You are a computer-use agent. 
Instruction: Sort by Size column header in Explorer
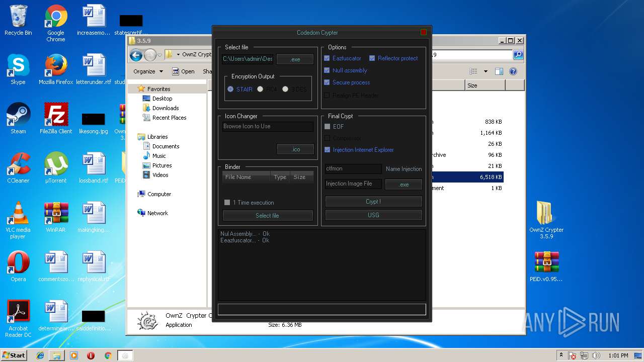485,85
